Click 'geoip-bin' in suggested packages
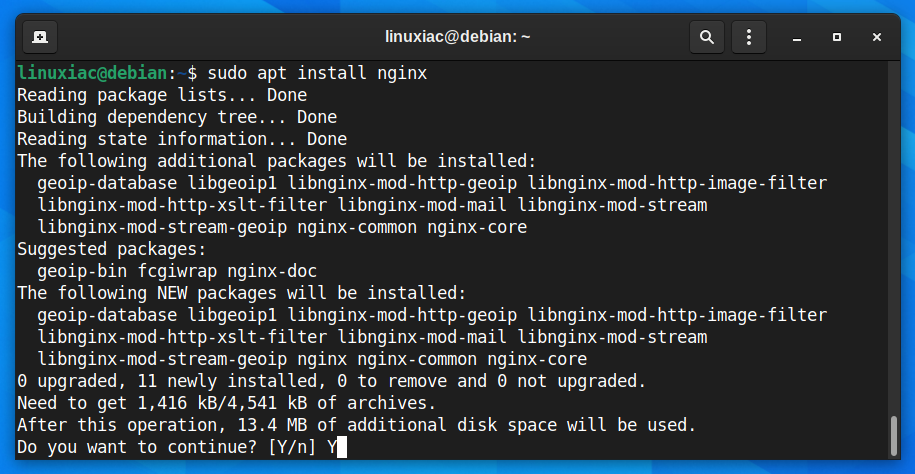Viewport: 915px width, 474px height. click(82, 271)
